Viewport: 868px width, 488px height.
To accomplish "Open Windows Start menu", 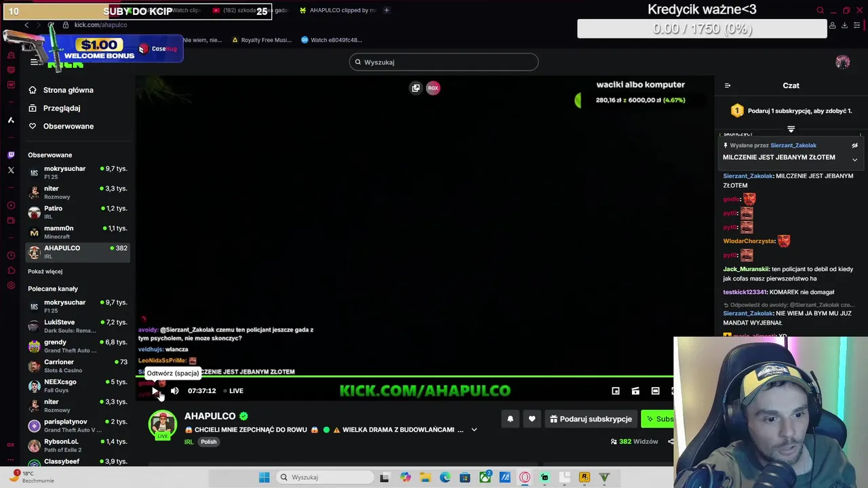I will click(264, 477).
